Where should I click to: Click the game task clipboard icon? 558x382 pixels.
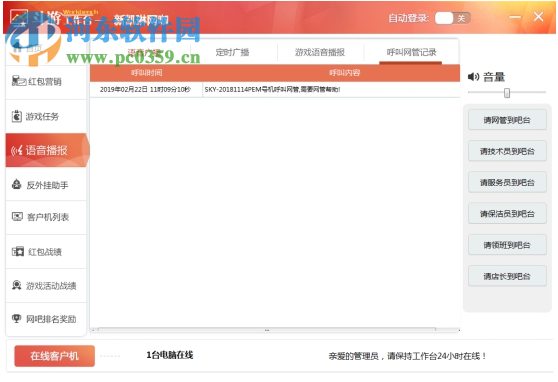(x=17, y=116)
